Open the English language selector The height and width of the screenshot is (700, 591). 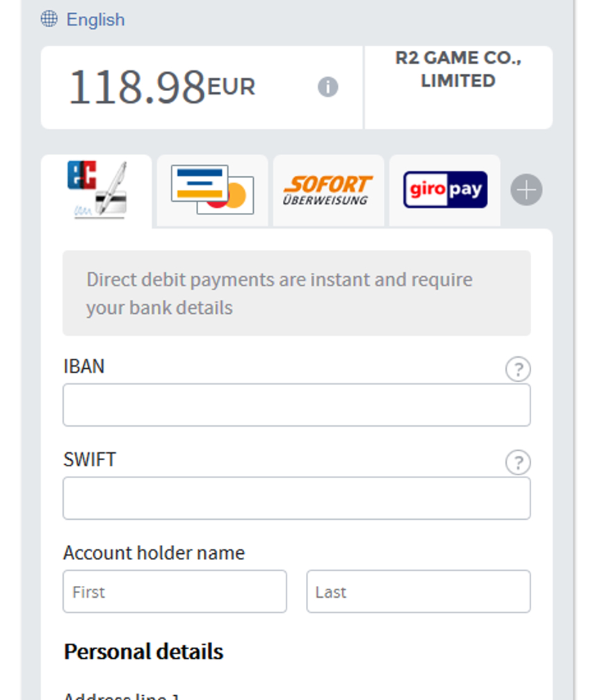point(95,19)
